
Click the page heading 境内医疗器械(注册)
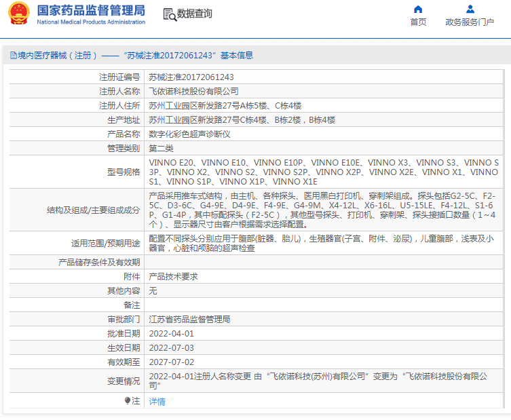(x=58, y=56)
